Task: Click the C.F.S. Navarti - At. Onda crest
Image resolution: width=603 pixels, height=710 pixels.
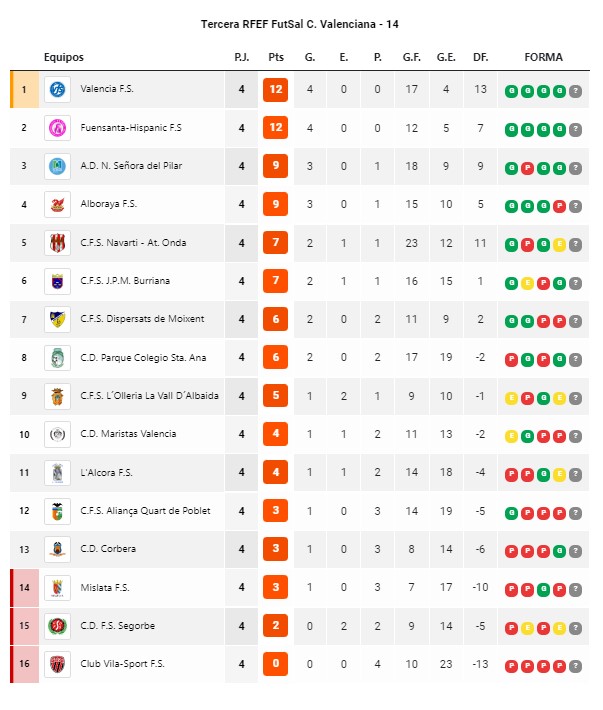Action: [x=57, y=243]
